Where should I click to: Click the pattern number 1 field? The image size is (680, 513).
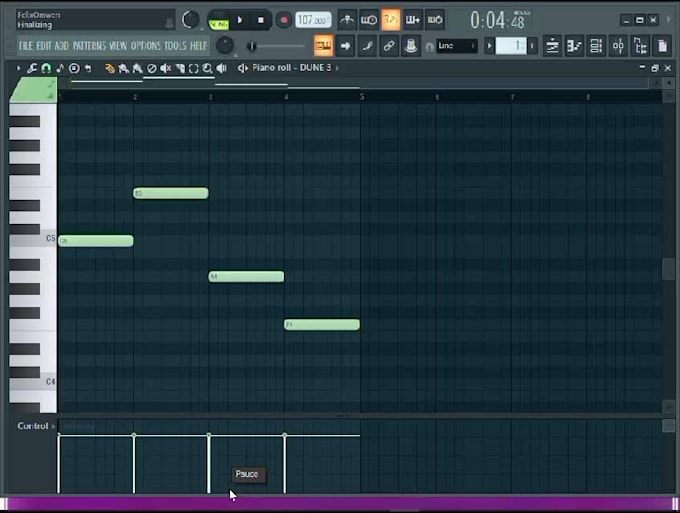[511, 46]
